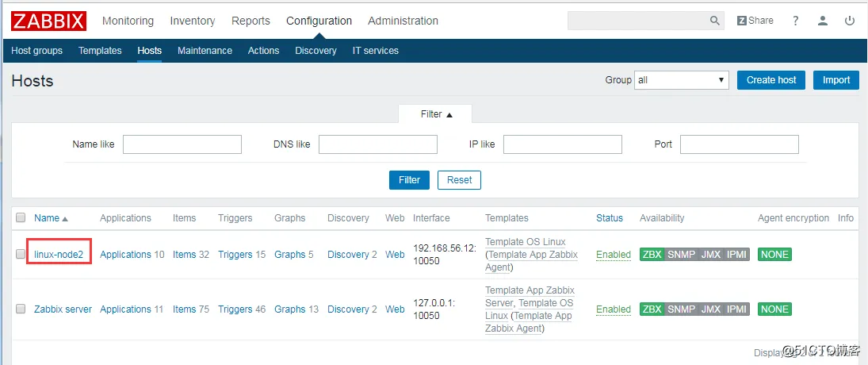Focus the Name like field

[x=182, y=144]
